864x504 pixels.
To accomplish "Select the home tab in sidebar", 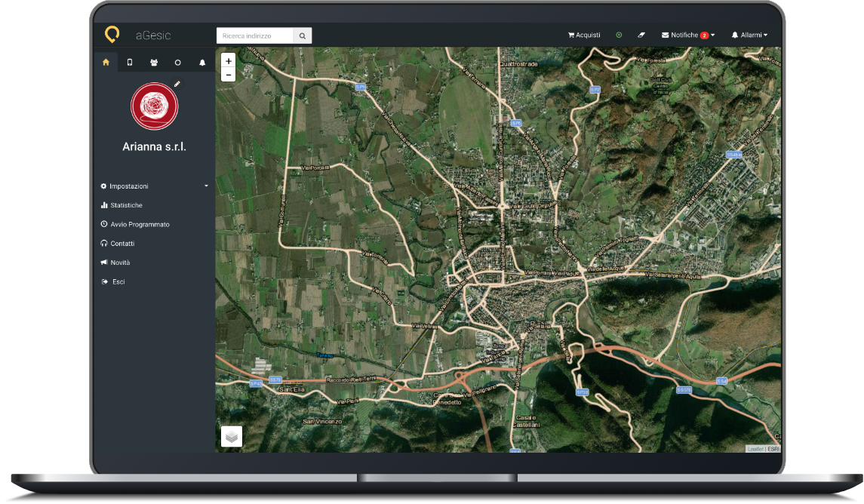I will coord(106,63).
